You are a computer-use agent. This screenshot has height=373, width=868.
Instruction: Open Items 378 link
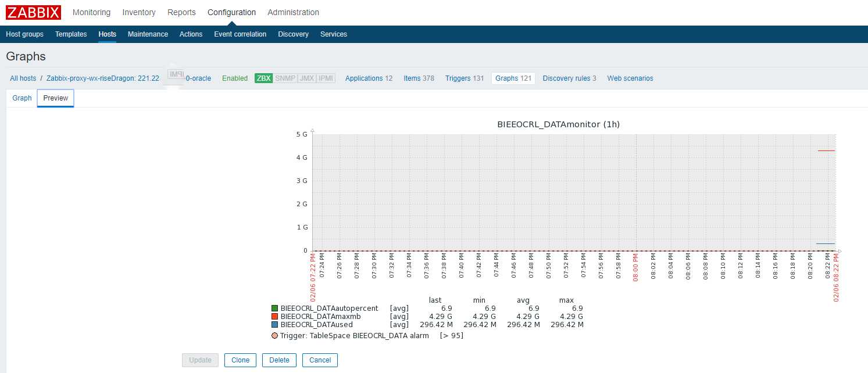[x=419, y=78]
